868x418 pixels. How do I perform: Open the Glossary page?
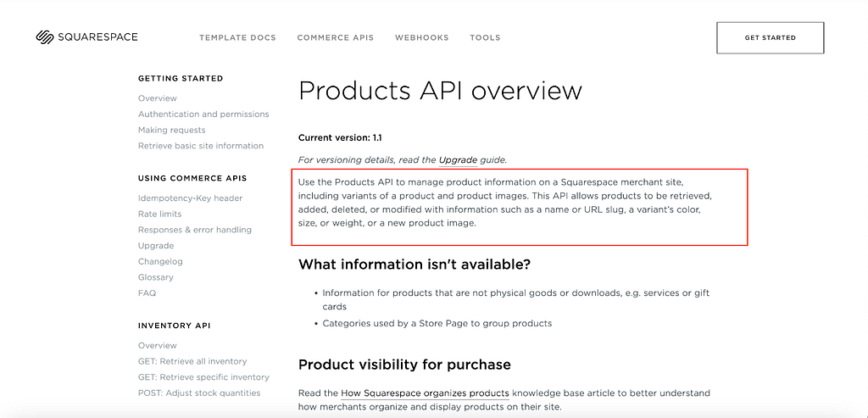point(156,277)
